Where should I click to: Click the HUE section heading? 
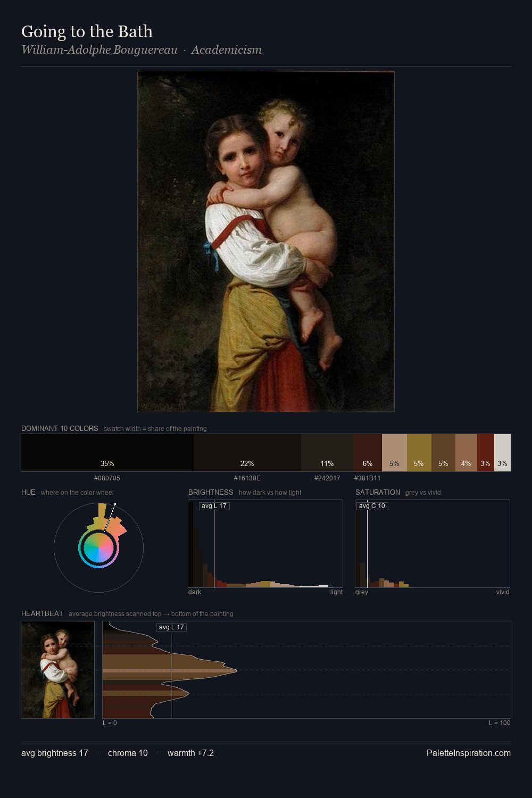(x=28, y=492)
